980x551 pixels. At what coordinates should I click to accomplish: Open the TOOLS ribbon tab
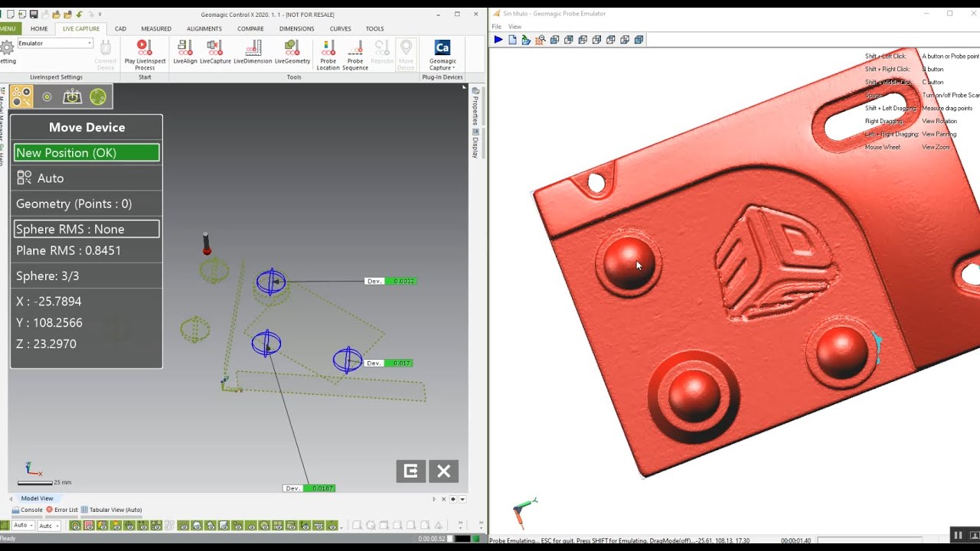pyautogui.click(x=374, y=28)
